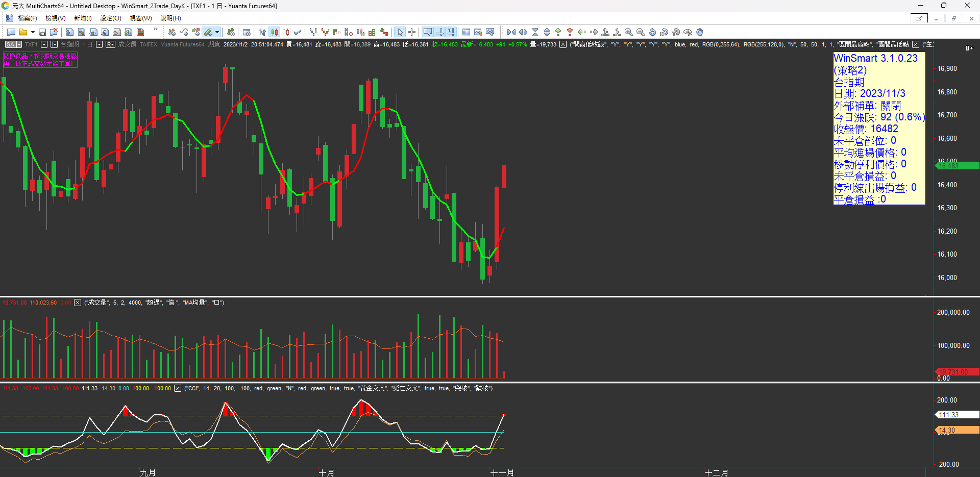Open the Format Window settings icon

pyautogui.click(x=247, y=32)
